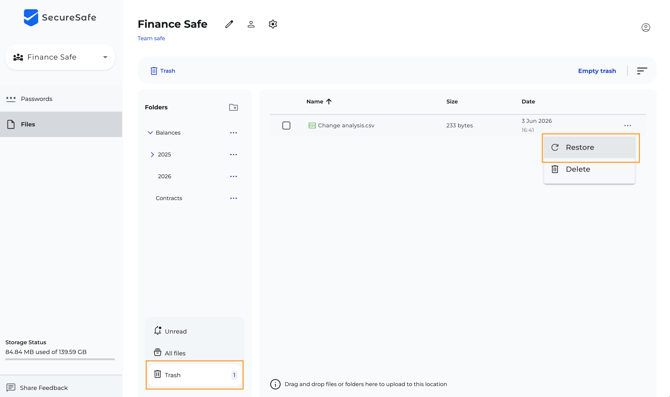Open three-dot menu for Balances folder
Image resolution: width=670 pixels, height=397 pixels.
[x=233, y=133]
